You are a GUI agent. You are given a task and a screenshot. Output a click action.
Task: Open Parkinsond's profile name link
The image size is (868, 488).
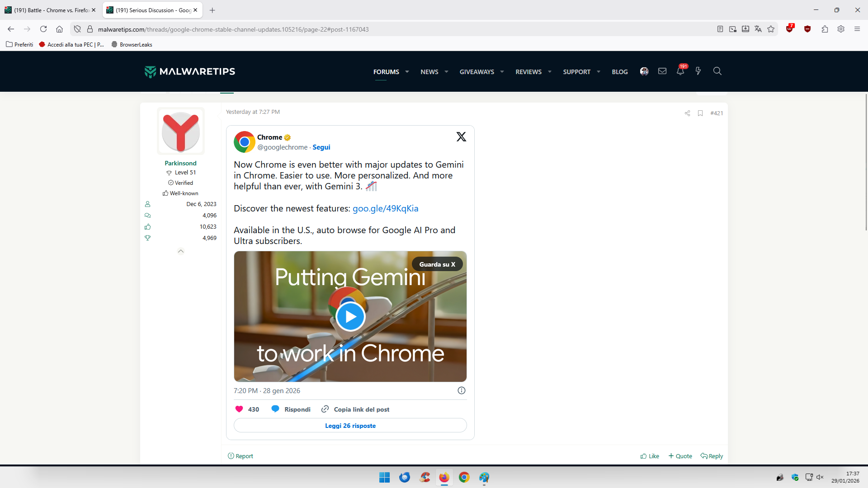(x=180, y=163)
